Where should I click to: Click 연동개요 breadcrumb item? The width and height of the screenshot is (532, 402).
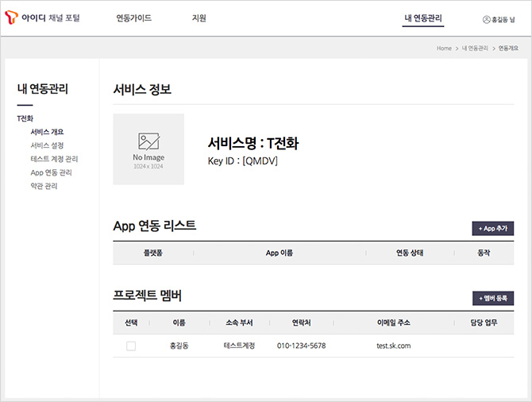click(x=508, y=48)
